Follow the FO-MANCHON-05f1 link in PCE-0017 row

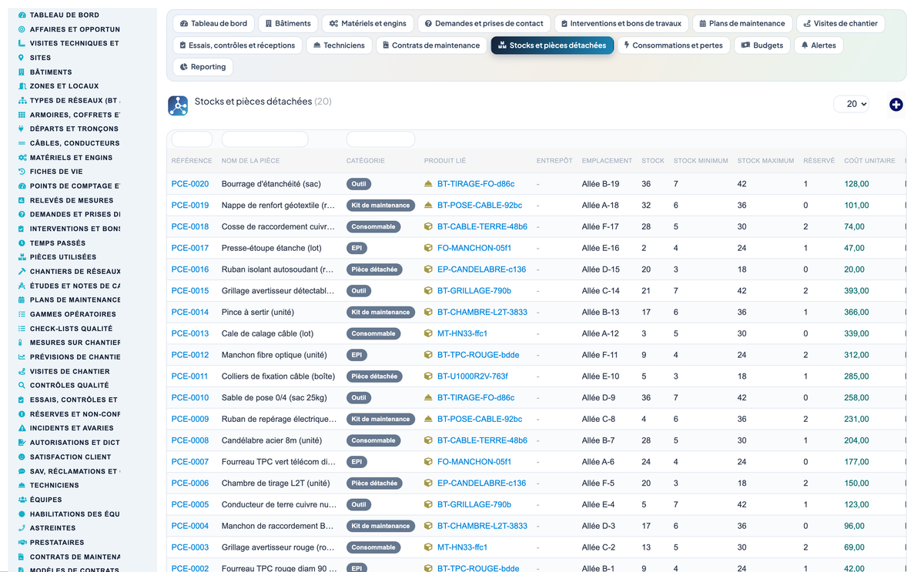click(x=474, y=248)
